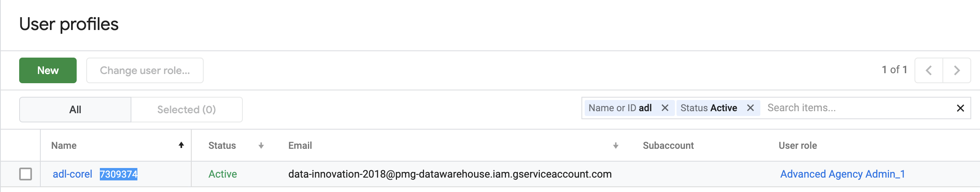Sort by Status column arrow
Viewport: 980px width, 192px height.
[261, 146]
